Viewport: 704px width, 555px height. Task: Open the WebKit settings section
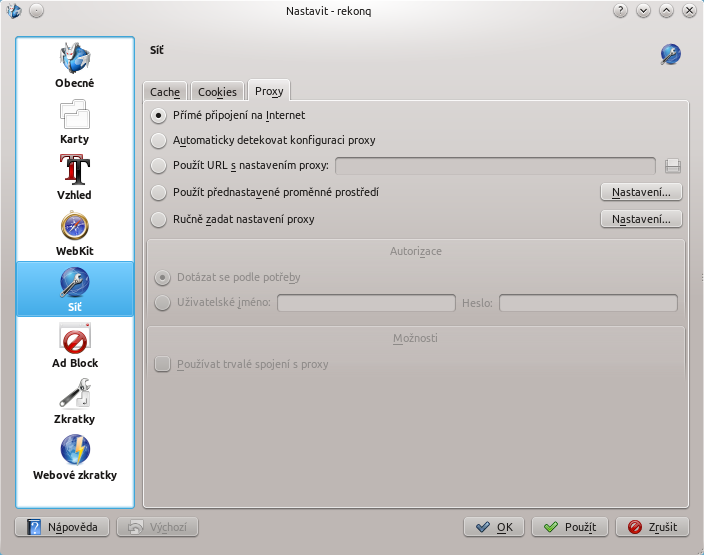click(75, 233)
